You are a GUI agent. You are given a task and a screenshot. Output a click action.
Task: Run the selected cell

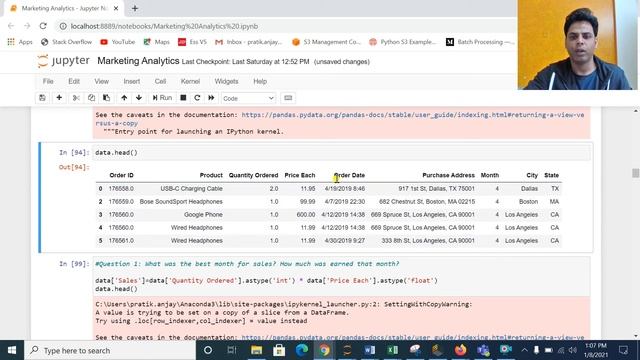pos(162,98)
